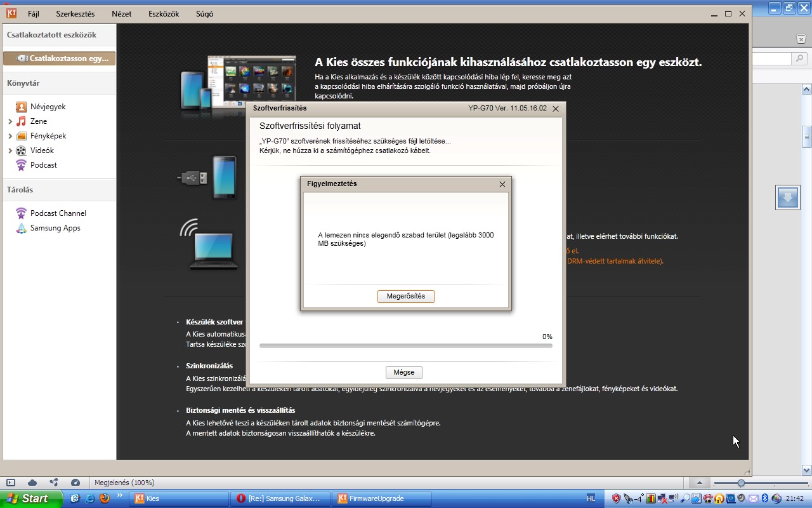812x508 pixels.
Task: Click the Zene music note icon
Action: (22, 121)
